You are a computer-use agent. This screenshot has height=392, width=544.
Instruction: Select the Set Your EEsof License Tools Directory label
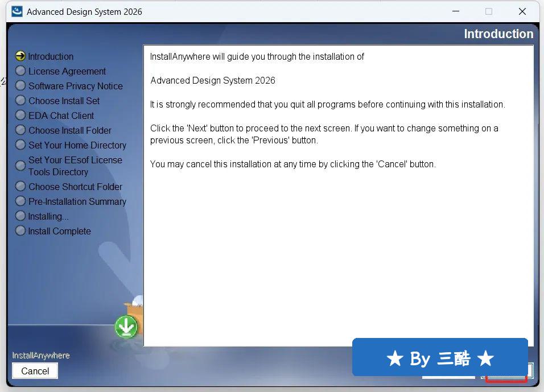point(75,166)
